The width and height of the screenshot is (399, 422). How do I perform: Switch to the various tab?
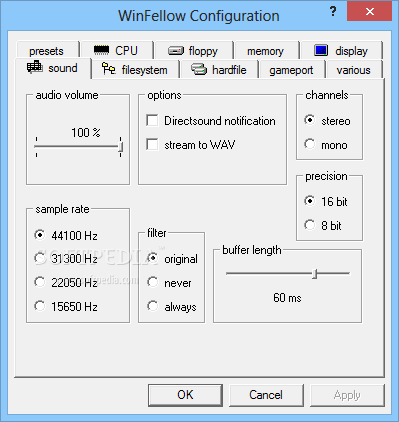point(353,70)
